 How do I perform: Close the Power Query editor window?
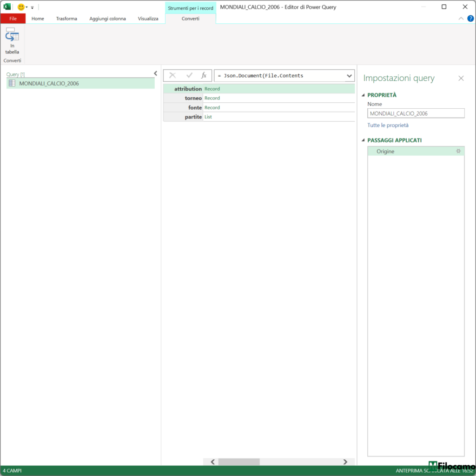click(x=465, y=7)
